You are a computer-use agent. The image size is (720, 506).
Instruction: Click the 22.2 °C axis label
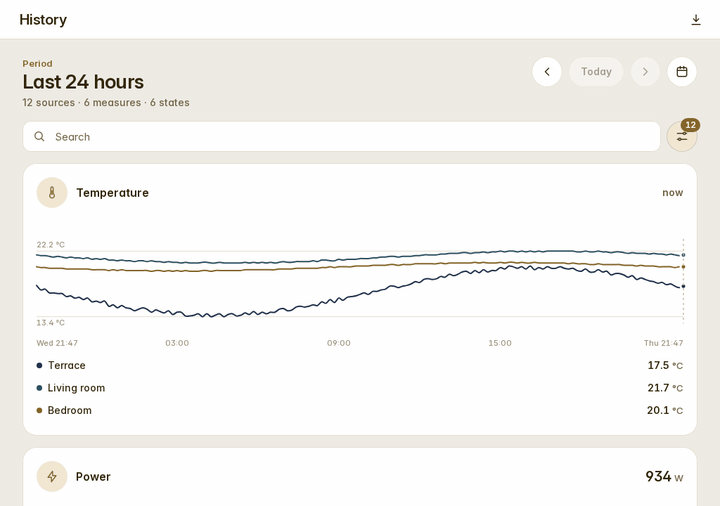(x=51, y=245)
